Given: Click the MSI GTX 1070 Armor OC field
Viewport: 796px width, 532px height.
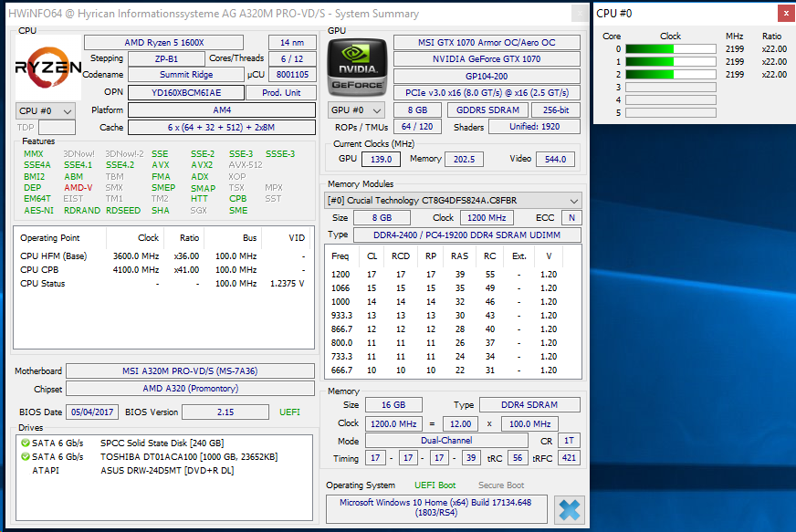Looking at the screenshot, I should 487,43.
